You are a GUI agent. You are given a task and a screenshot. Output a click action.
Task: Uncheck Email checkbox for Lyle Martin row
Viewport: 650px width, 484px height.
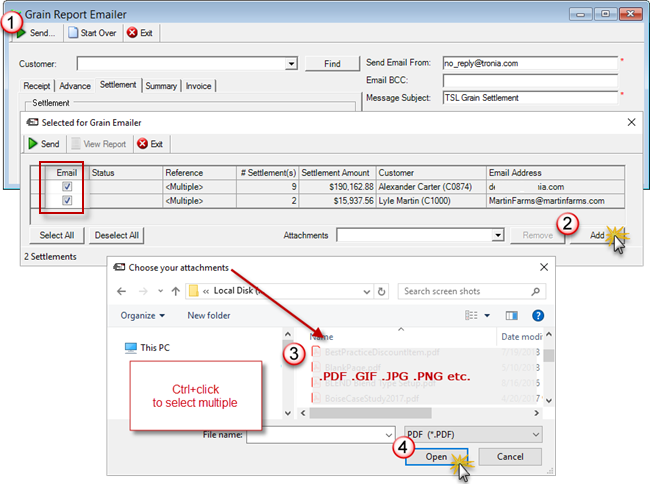pyautogui.click(x=67, y=201)
